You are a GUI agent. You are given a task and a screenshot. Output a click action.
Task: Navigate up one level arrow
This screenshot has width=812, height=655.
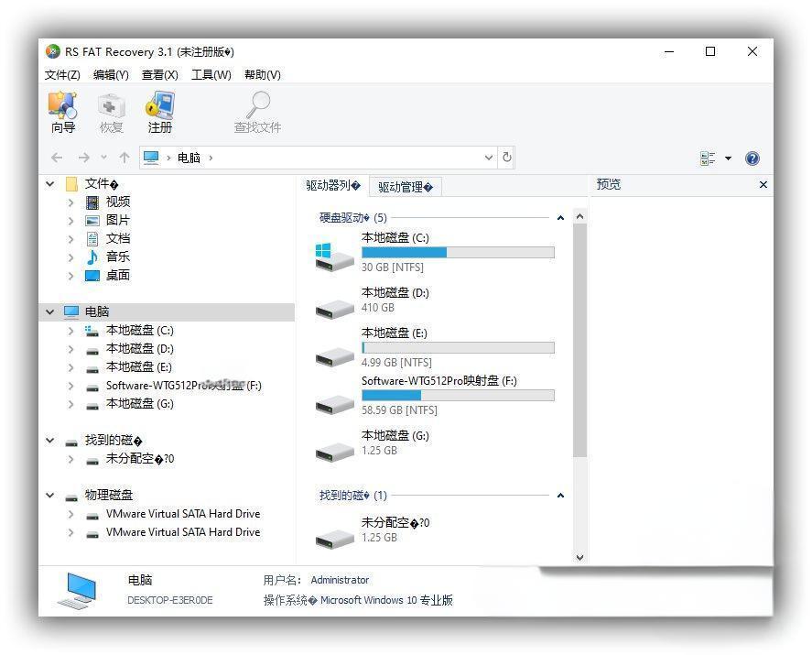pos(125,158)
